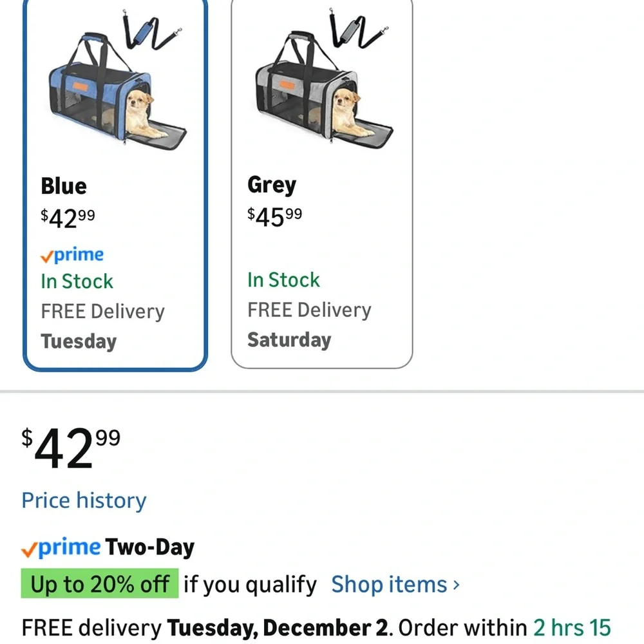Tap the blue pet carrier thumbnail image
Viewport: 644px width, 644px height.
(x=117, y=93)
